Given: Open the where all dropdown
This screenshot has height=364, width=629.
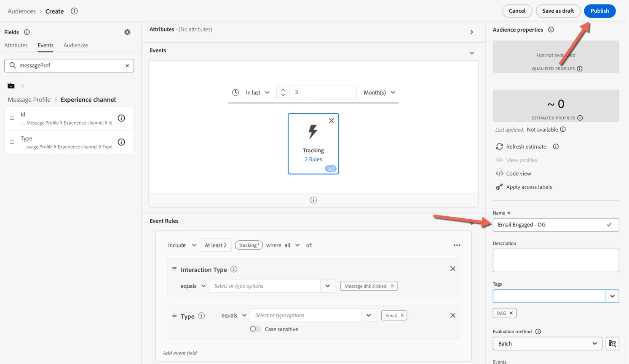Looking at the screenshot, I should 292,245.
